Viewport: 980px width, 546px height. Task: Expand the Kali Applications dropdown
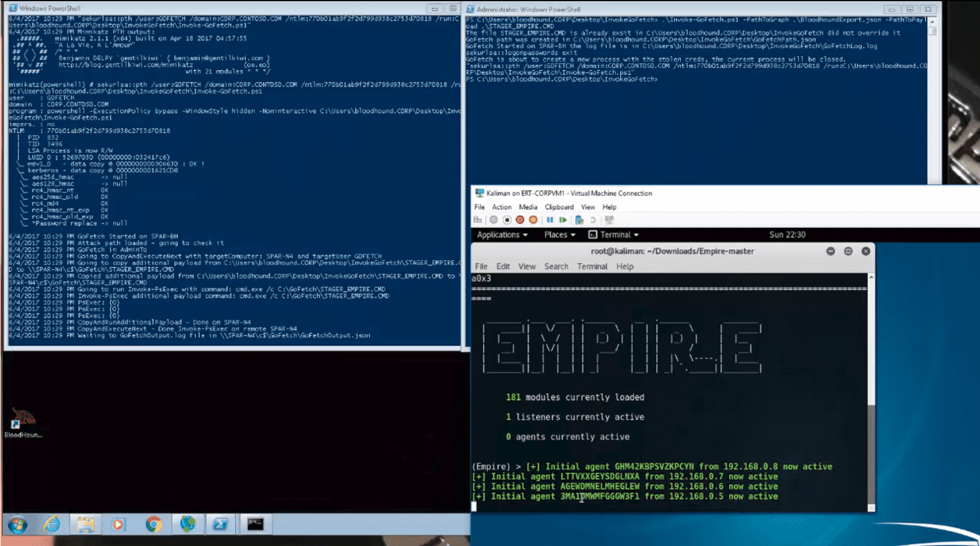coord(502,235)
